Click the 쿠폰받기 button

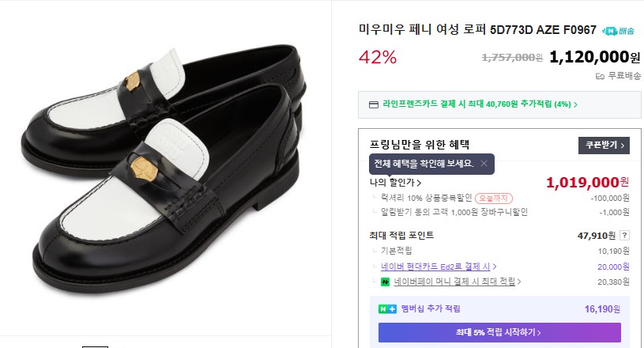click(604, 146)
